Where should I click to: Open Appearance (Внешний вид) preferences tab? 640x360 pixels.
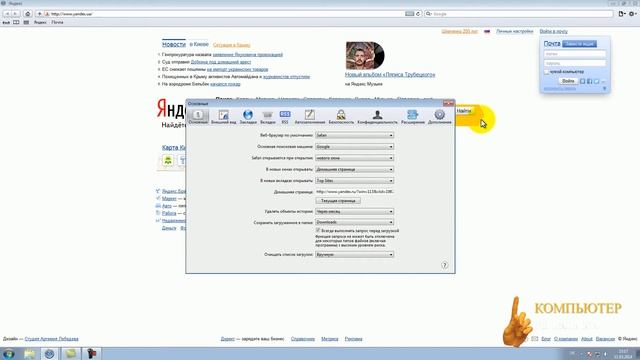pyautogui.click(x=223, y=116)
